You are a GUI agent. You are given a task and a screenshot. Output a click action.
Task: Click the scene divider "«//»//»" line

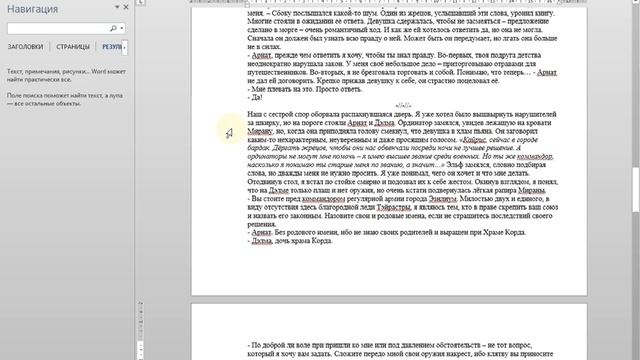pyautogui.click(x=403, y=106)
